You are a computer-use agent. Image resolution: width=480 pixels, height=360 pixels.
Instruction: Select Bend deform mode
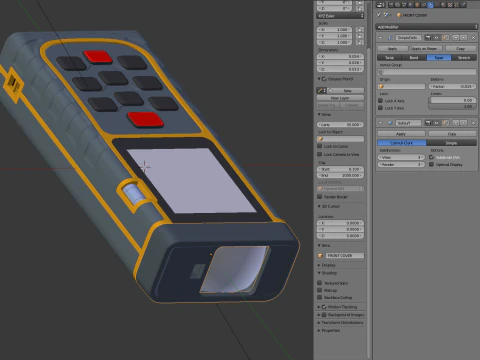click(x=414, y=57)
